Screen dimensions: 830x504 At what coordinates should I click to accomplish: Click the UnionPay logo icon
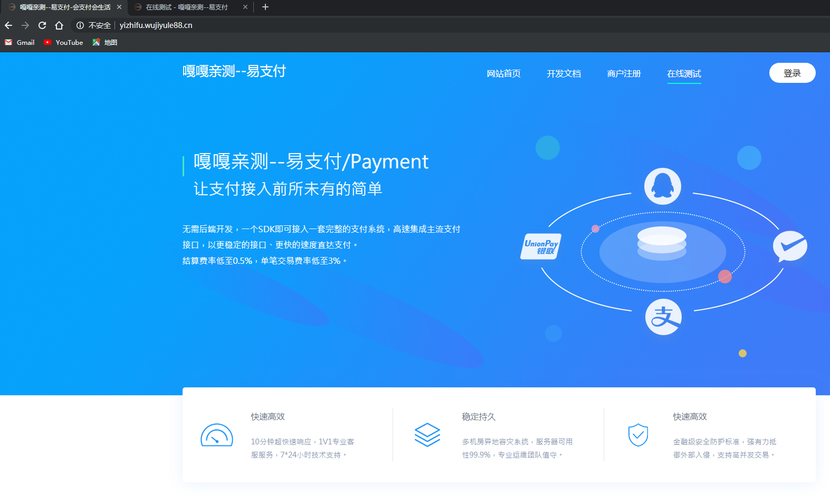(541, 246)
